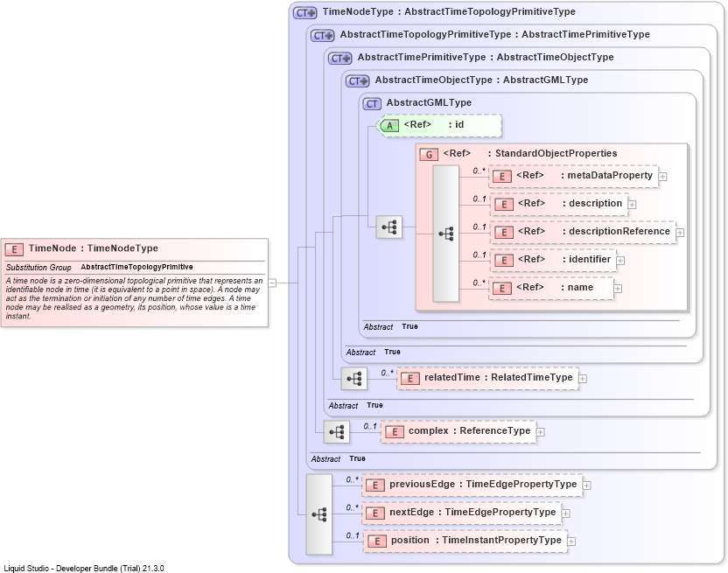Viewport: 728px width, 573px height.
Task: Click the E icon beside descriptionReference
Action: (x=504, y=232)
